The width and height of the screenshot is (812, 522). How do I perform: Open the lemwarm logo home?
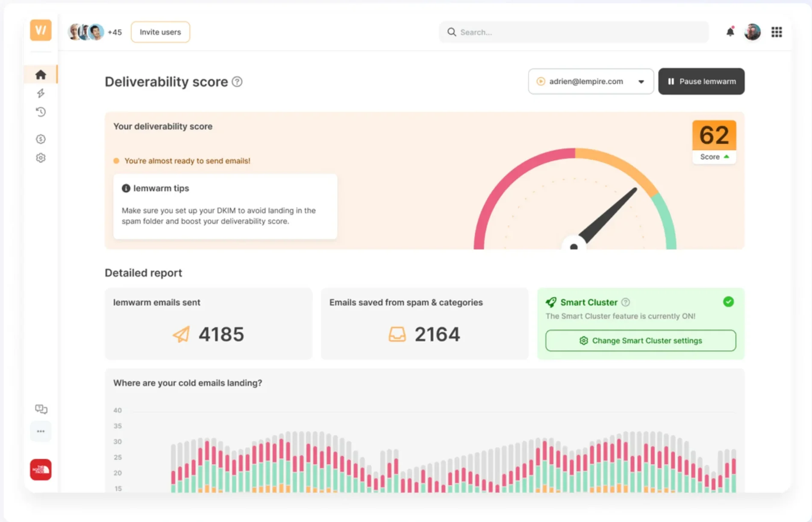41,30
